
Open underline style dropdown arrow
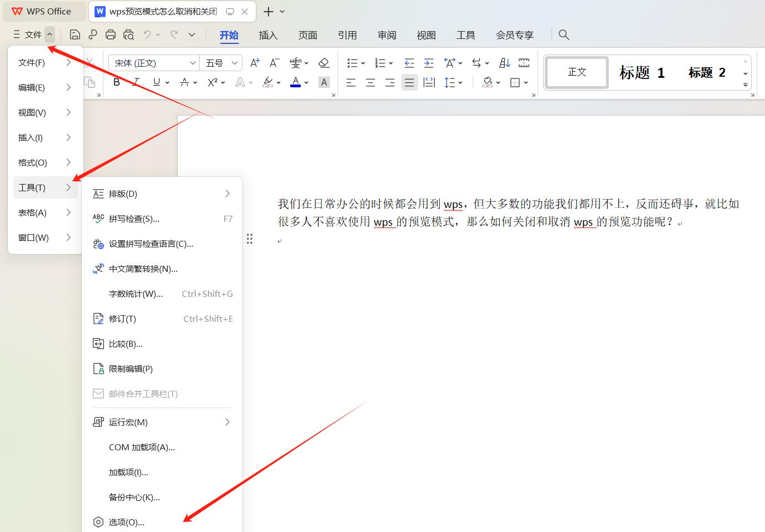167,82
